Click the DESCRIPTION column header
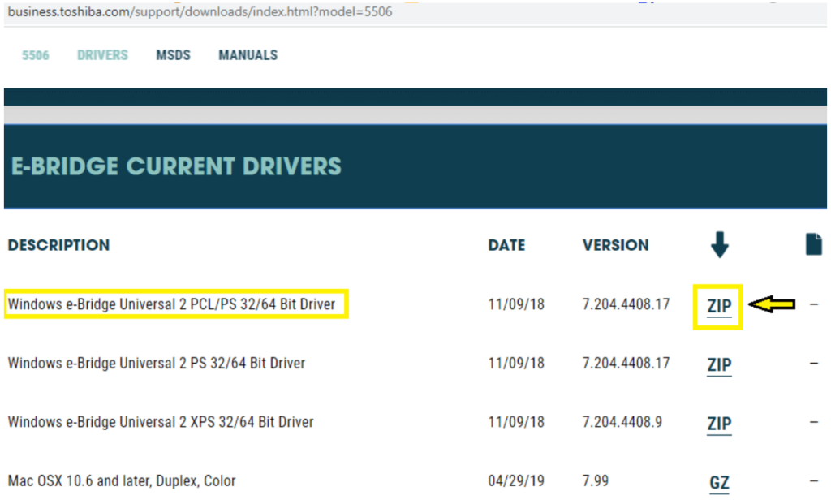Viewport: 831px width, 504px height. [x=58, y=245]
